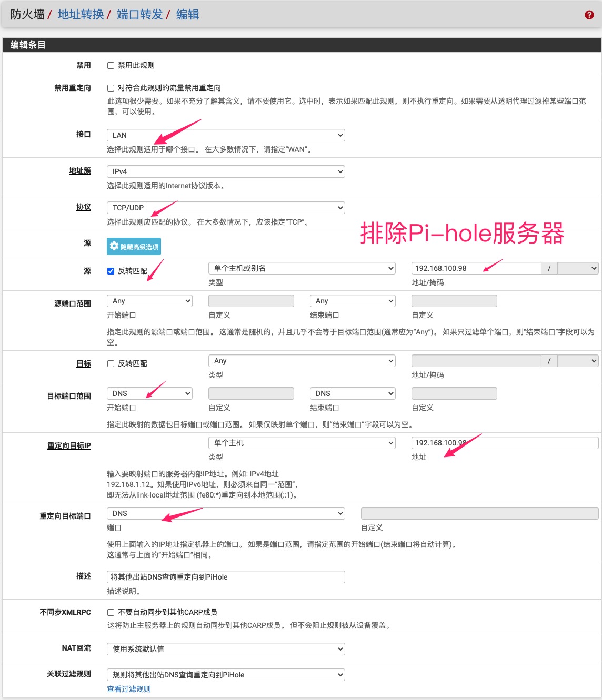Viewport: 602px width, 700px height.
Task: Go to 地址转换 in breadcrumb
Action: pos(81,15)
